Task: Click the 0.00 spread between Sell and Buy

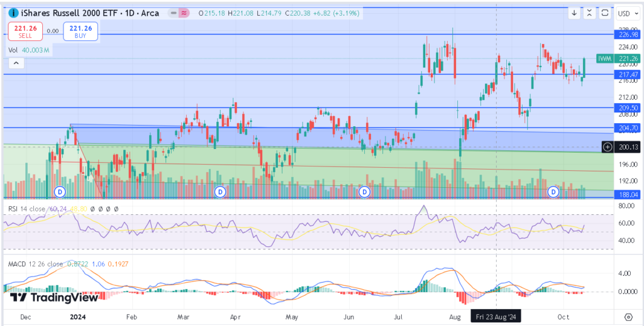Action: click(x=53, y=31)
